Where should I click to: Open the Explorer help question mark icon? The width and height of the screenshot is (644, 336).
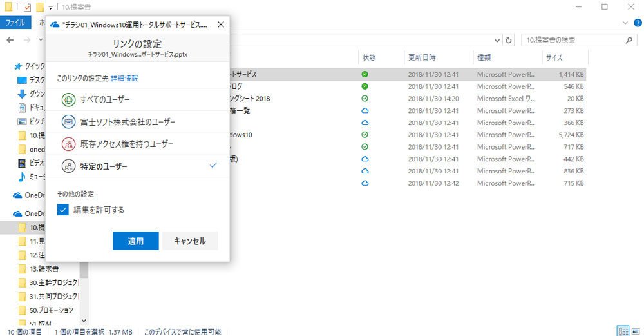pos(638,23)
